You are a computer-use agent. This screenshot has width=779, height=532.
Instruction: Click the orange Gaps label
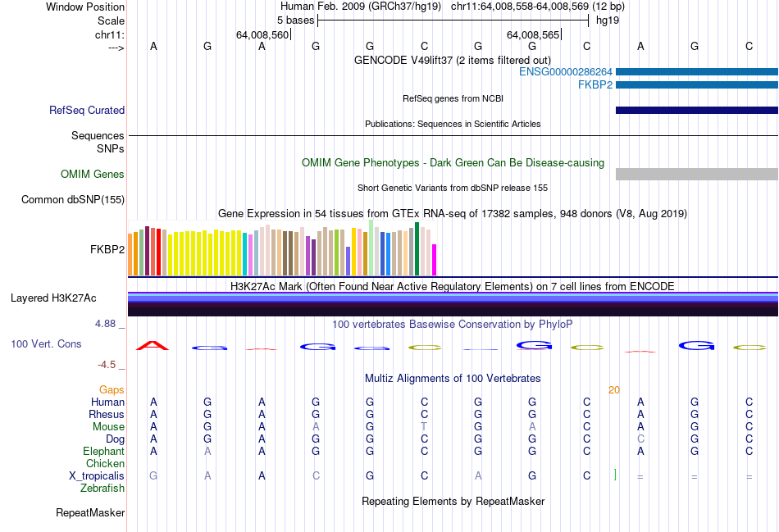click(x=112, y=390)
